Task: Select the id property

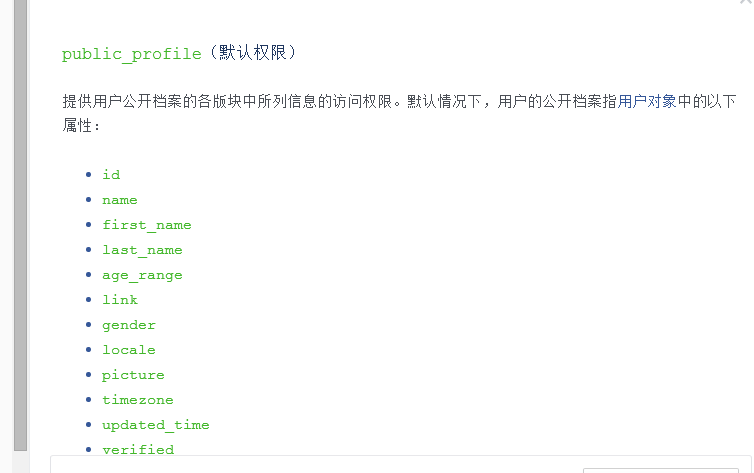Action: point(111,174)
